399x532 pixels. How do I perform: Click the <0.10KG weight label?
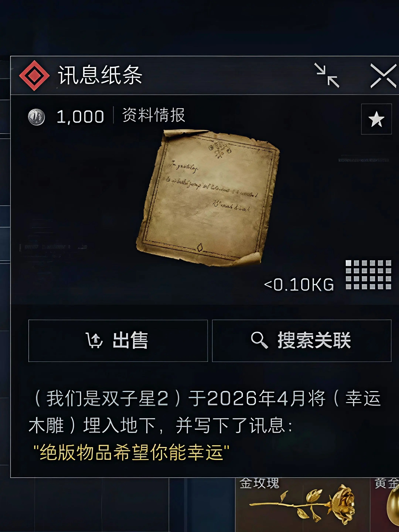click(299, 285)
